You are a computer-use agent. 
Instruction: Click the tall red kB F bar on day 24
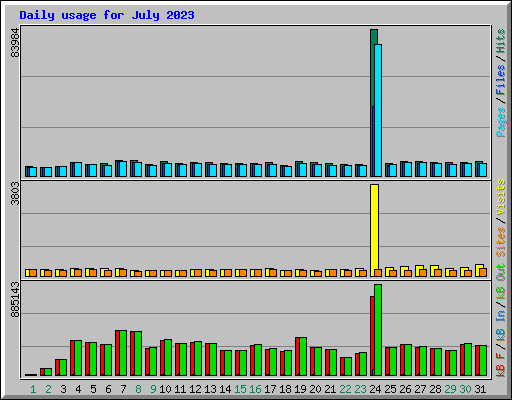coord(372,336)
